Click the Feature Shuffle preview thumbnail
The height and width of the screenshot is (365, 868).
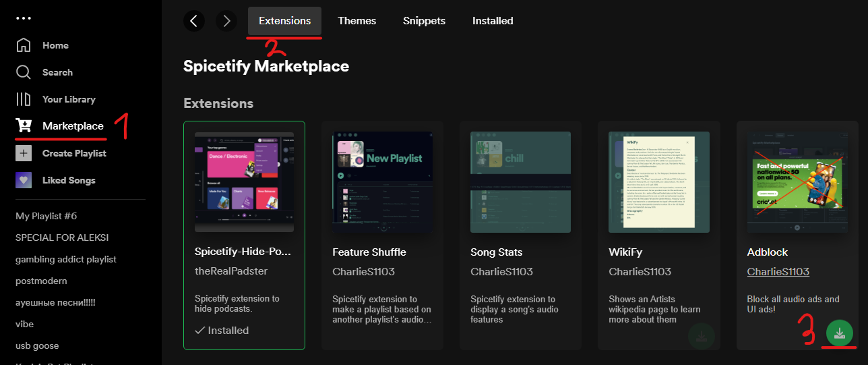pos(382,182)
